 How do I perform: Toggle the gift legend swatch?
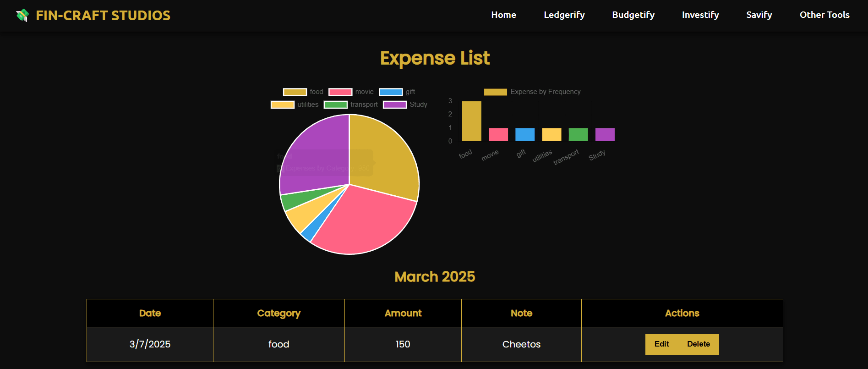pos(391,92)
